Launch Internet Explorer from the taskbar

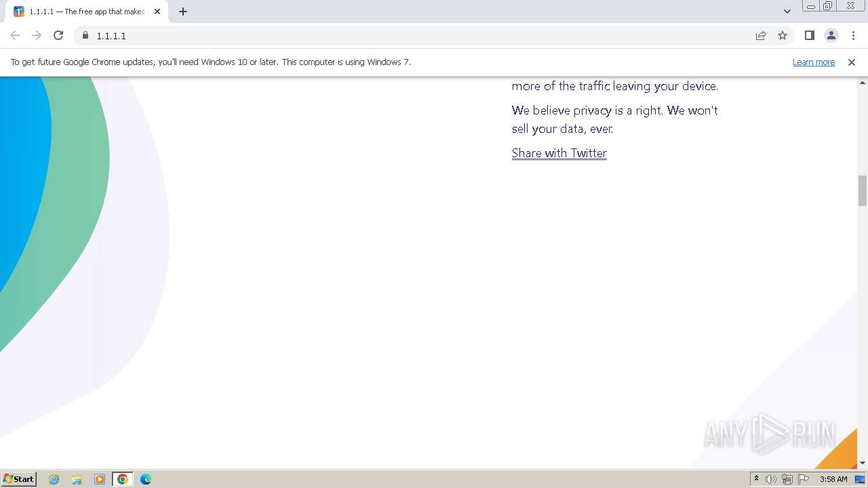(54, 479)
